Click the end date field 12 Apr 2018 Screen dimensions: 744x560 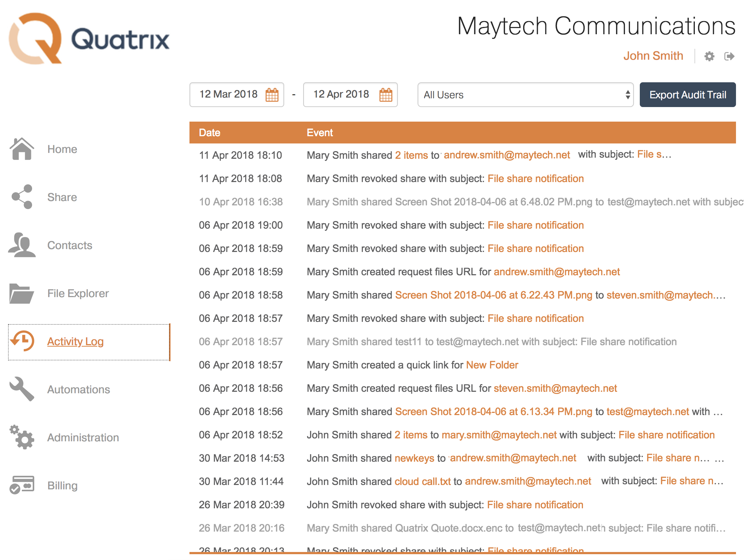pos(351,95)
